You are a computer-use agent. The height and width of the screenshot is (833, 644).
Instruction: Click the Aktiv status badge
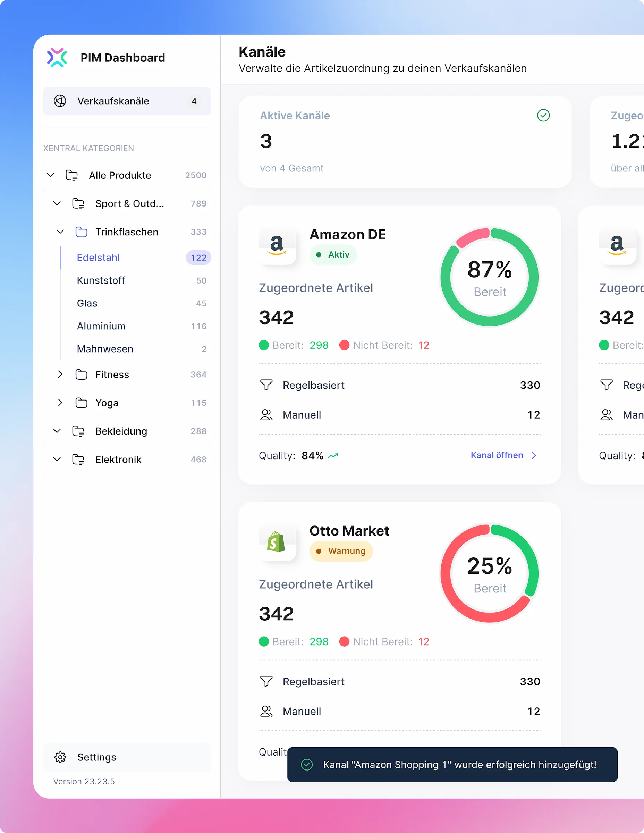[x=333, y=254]
